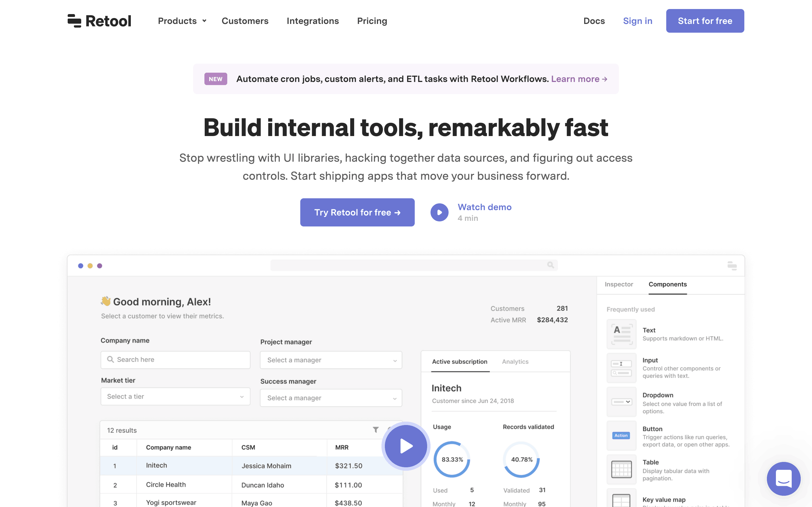Select the Button component Action icon
This screenshot has height=507, width=812.
click(x=621, y=435)
